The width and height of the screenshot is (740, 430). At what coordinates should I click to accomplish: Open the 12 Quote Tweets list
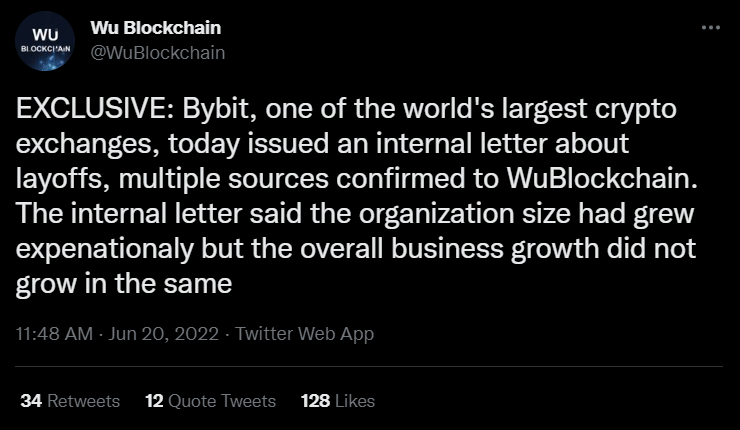coord(210,401)
